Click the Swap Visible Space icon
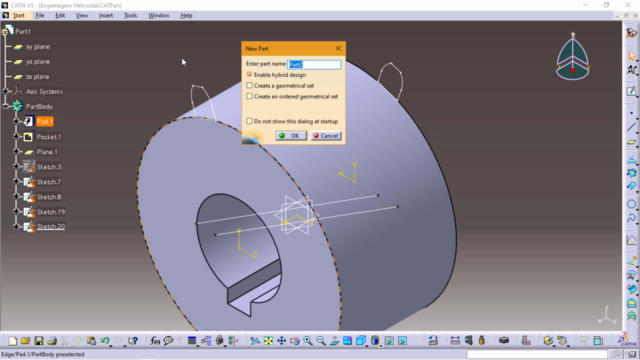The height and width of the screenshot is (360, 640). 402,341
